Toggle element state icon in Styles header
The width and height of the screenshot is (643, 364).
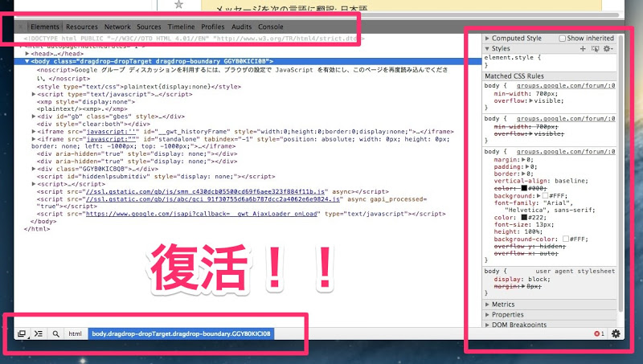tap(595, 48)
